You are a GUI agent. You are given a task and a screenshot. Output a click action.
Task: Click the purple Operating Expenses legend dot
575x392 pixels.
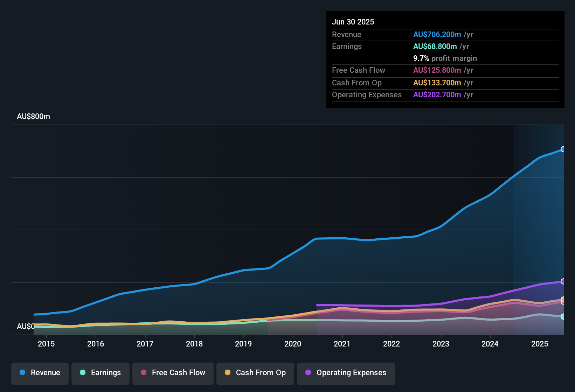point(308,373)
